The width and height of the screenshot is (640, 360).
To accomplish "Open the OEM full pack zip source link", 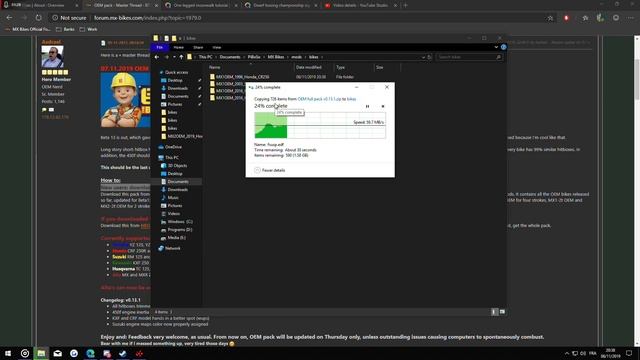I will tap(319, 99).
